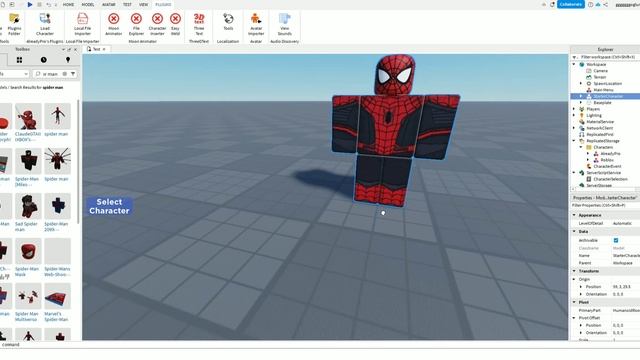Clear the Toolbox search text
640x360 pixels.
point(64,74)
